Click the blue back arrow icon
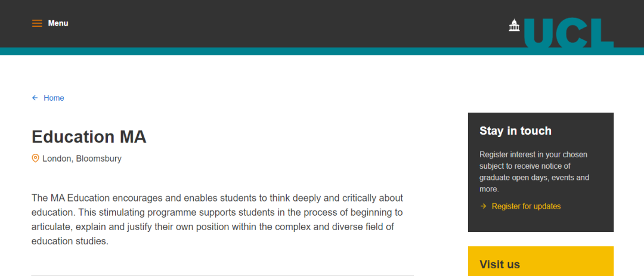 [35, 98]
